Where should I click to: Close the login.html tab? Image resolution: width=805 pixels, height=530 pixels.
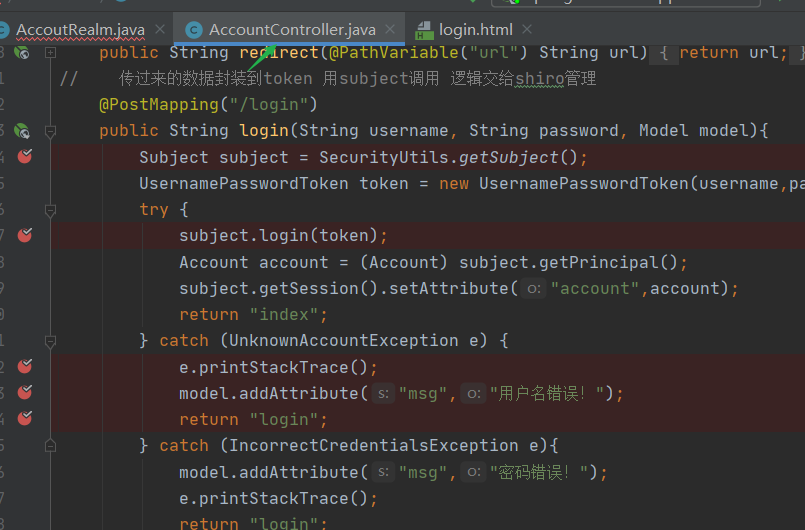[527, 29]
